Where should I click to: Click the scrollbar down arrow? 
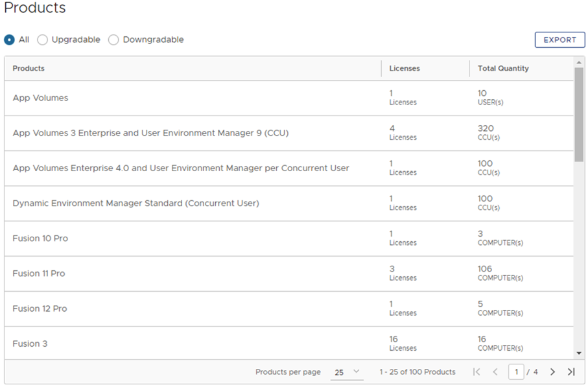coord(579,353)
